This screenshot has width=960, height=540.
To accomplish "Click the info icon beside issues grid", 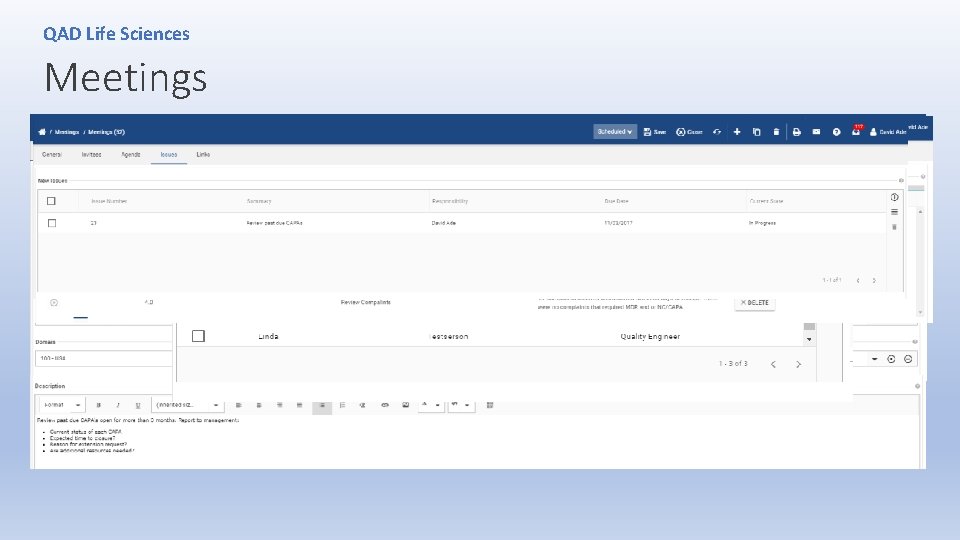I will pyautogui.click(x=894, y=197).
